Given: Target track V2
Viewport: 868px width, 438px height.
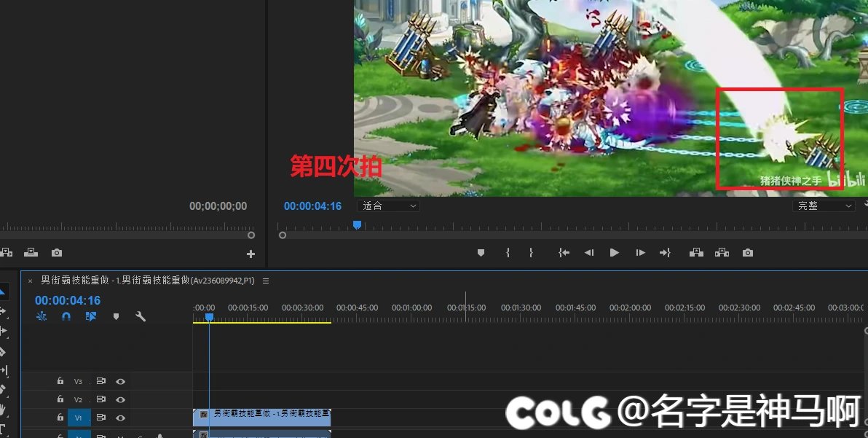Looking at the screenshot, I should pyautogui.click(x=79, y=400).
